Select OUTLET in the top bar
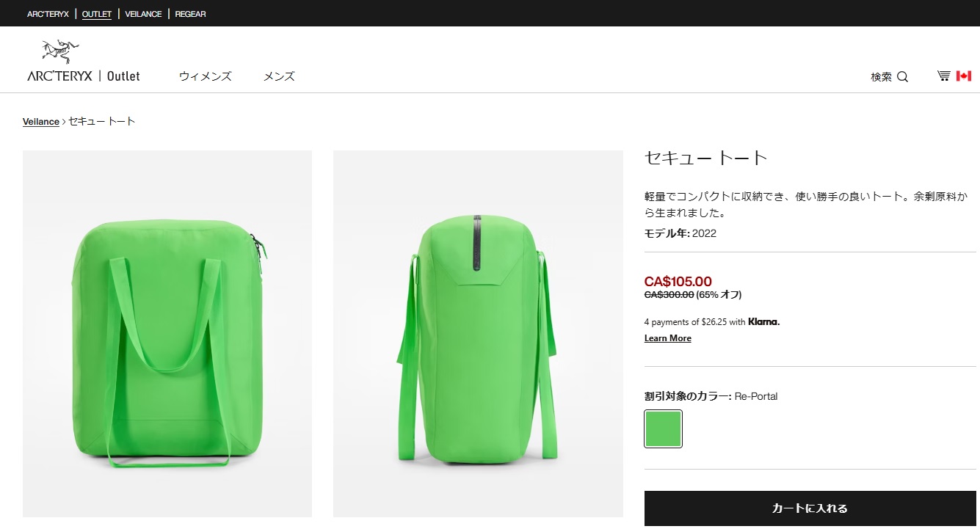Screen dimensions: 980x529 97,14
